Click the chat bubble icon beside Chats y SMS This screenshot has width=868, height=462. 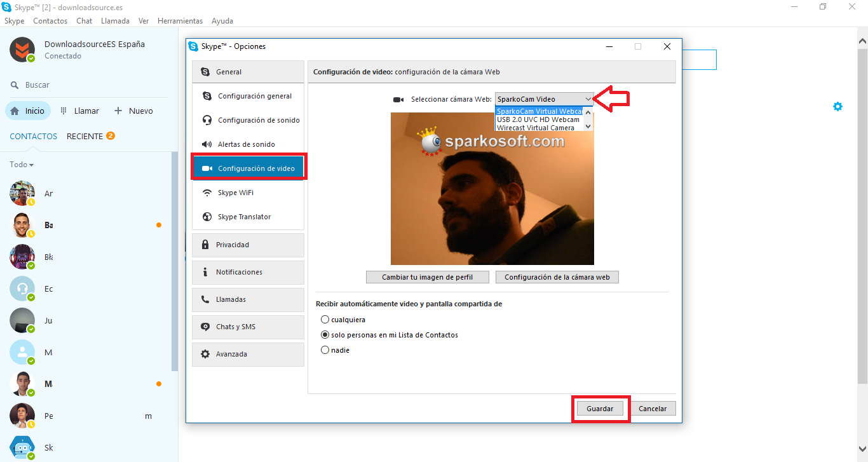click(x=205, y=327)
